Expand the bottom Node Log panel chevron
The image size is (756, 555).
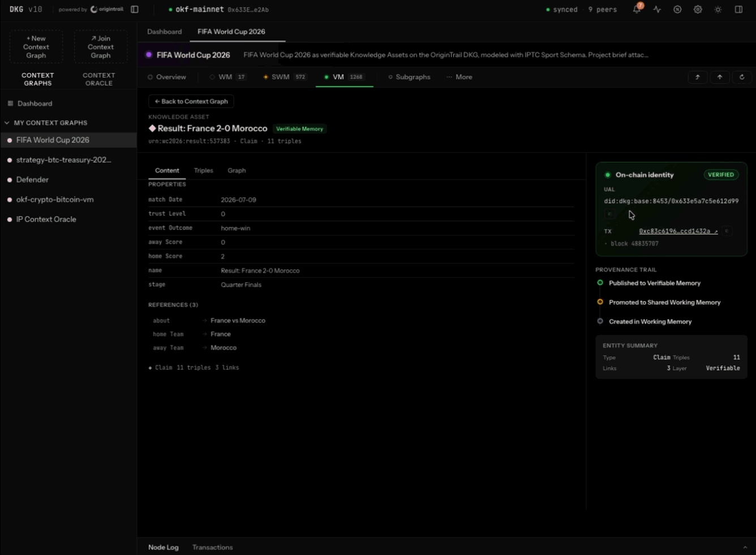click(745, 547)
